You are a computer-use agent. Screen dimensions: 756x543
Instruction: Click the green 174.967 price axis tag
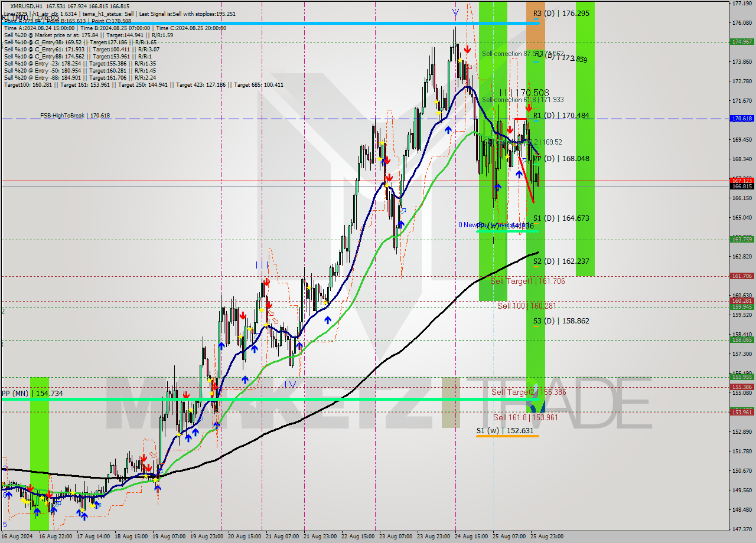[x=742, y=42]
